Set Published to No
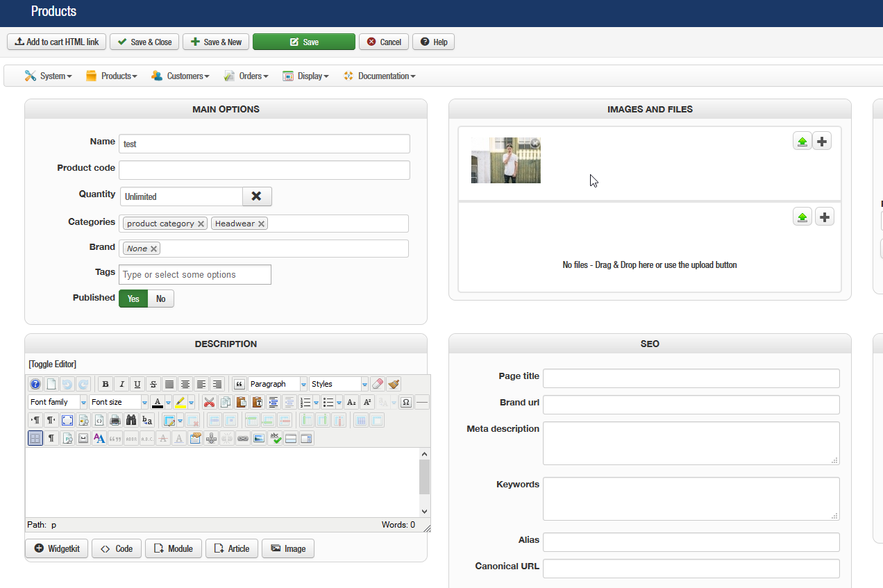Image resolution: width=883 pixels, height=588 pixels. 160,299
